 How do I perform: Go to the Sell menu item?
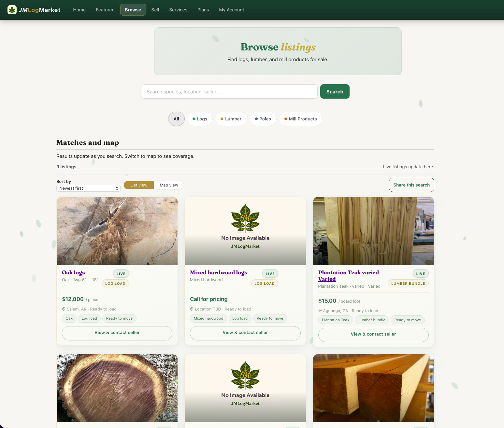(155, 10)
